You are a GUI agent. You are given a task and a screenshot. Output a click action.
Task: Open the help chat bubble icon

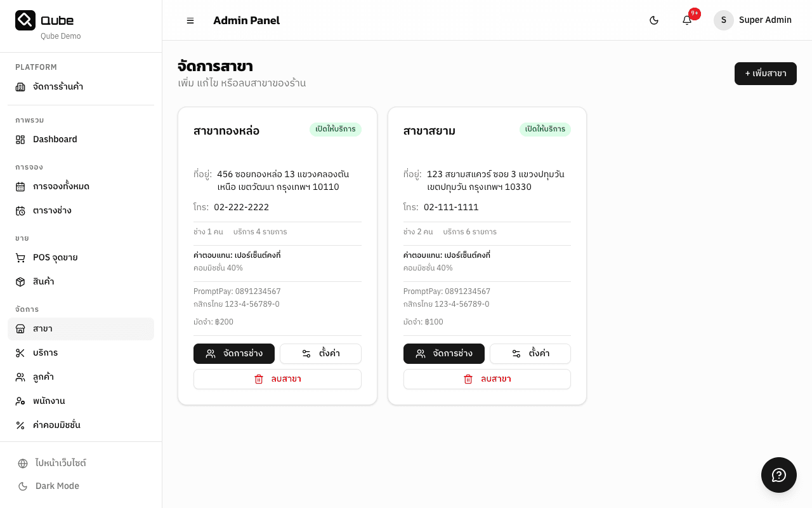click(778, 475)
